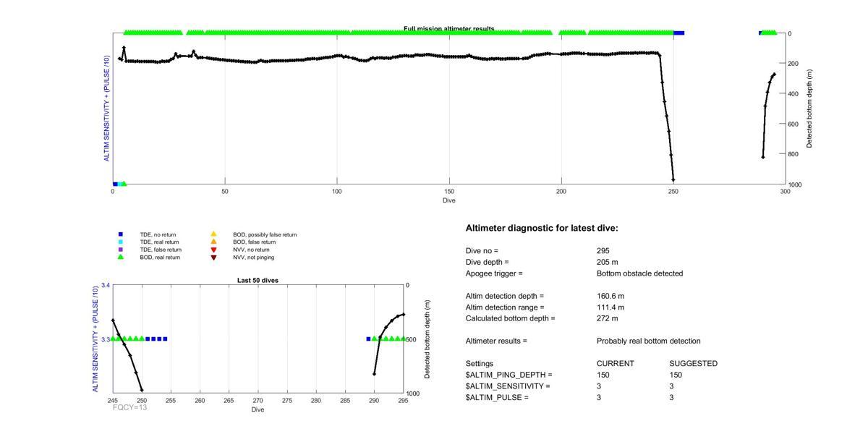Click the 'Altimeter diagnostic for latest dive:' heading
868x442 pixels.
coord(542,229)
